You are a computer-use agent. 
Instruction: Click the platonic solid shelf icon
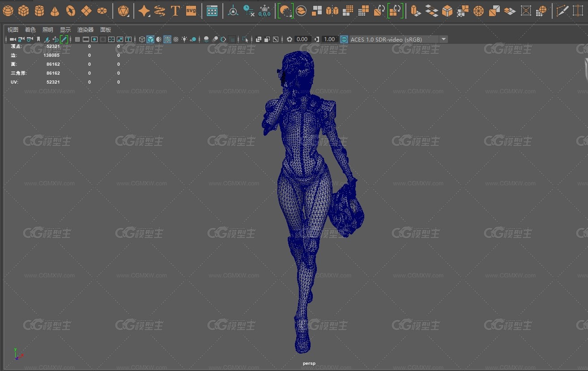123,10
